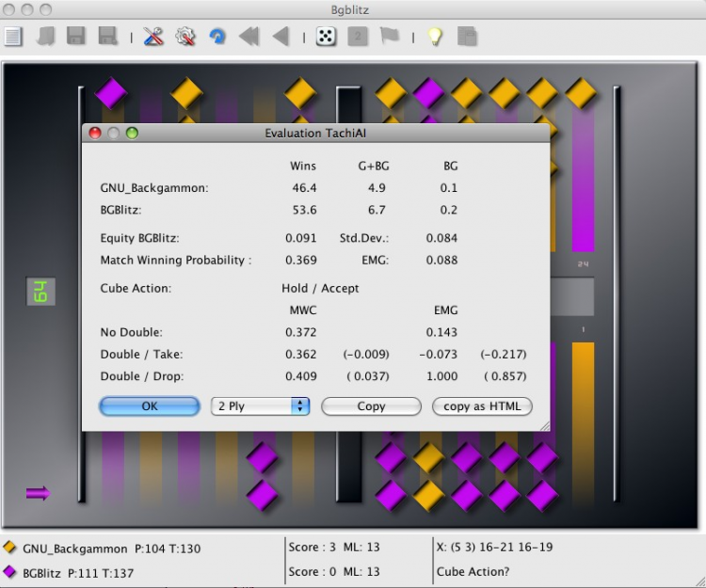Click the Copy button

(371, 406)
